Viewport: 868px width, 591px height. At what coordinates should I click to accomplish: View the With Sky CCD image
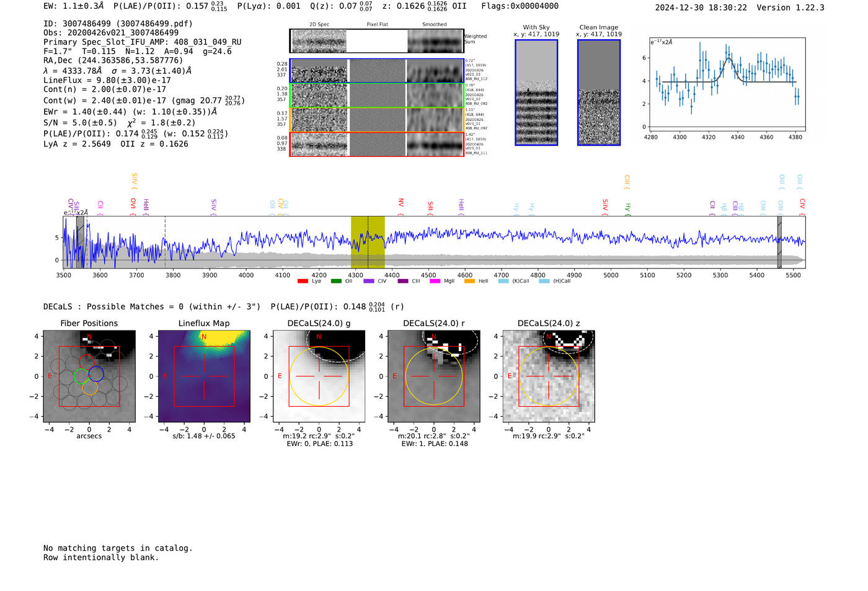(536, 92)
